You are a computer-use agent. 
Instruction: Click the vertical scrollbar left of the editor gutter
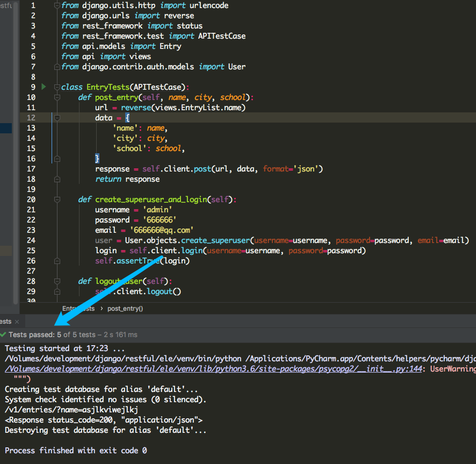click(x=16, y=152)
